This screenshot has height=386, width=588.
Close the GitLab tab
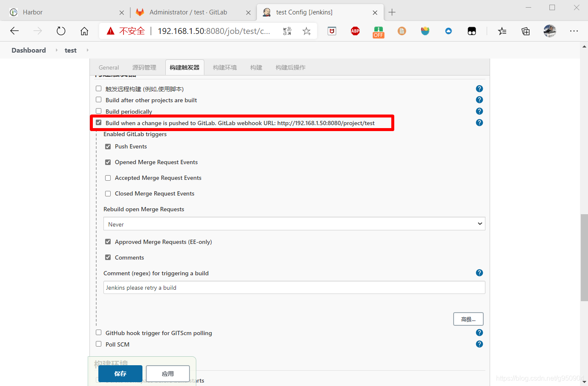click(248, 13)
